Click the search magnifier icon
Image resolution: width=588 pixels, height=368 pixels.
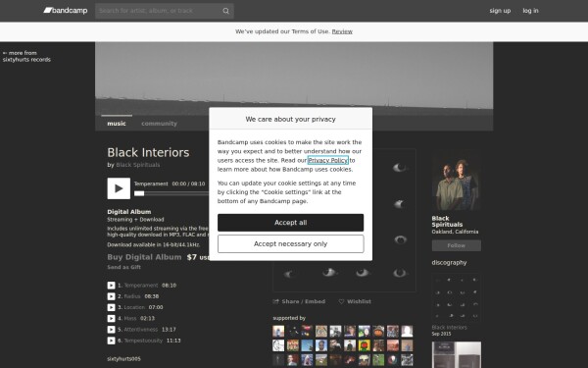tap(225, 11)
